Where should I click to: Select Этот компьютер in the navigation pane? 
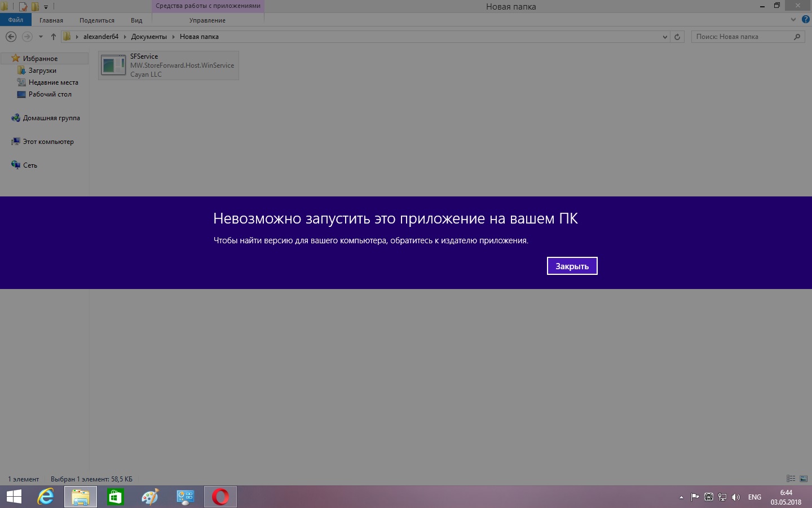(x=48, y=142)
